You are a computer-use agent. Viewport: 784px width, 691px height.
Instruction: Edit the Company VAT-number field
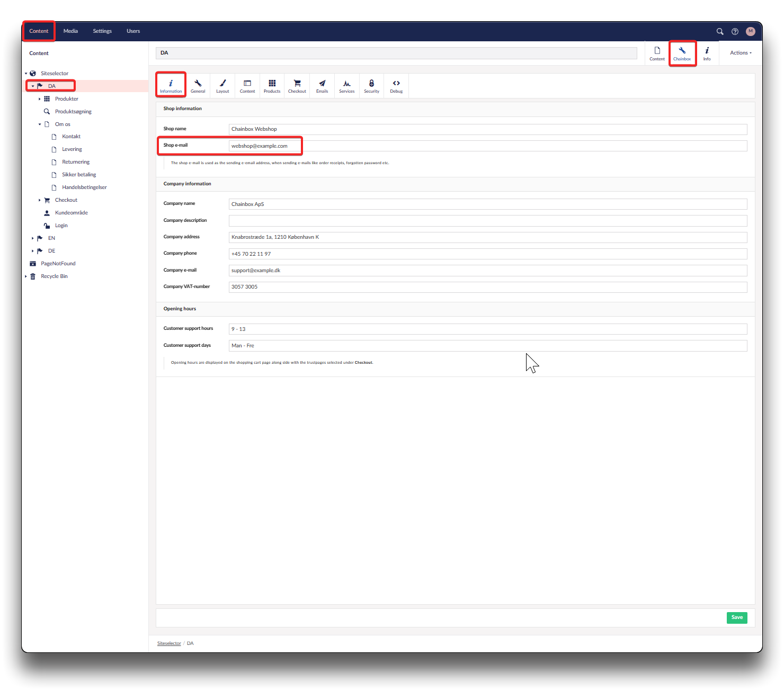tap(488, 287)
